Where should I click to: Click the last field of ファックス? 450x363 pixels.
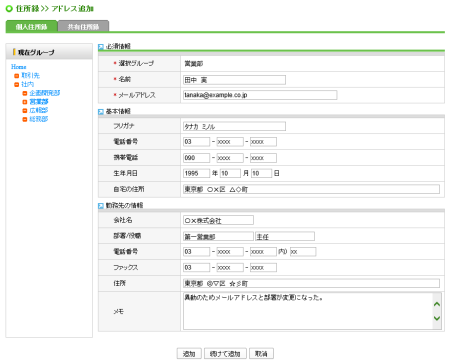tap(263, 268)
